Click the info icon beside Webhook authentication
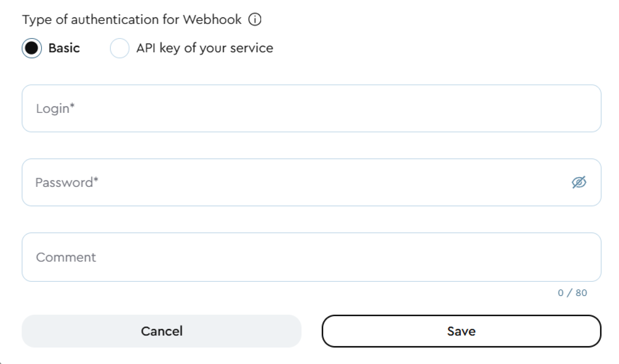 coord(255,20)
